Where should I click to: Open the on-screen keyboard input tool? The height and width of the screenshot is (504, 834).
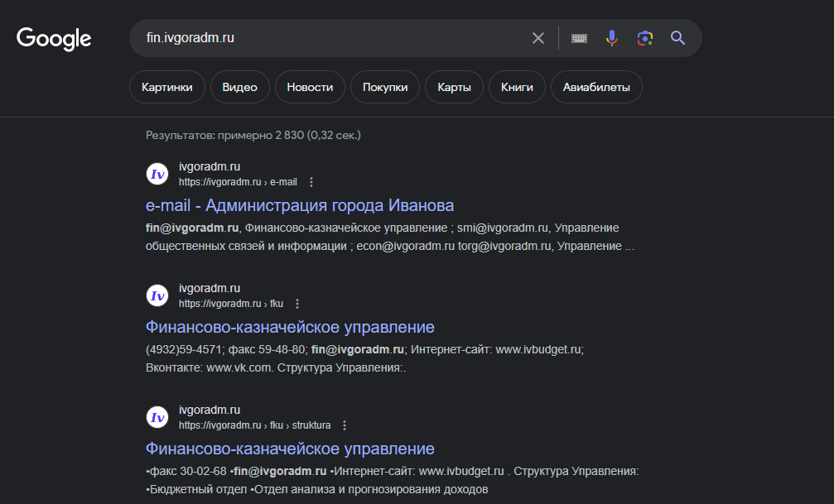[579, 38]
